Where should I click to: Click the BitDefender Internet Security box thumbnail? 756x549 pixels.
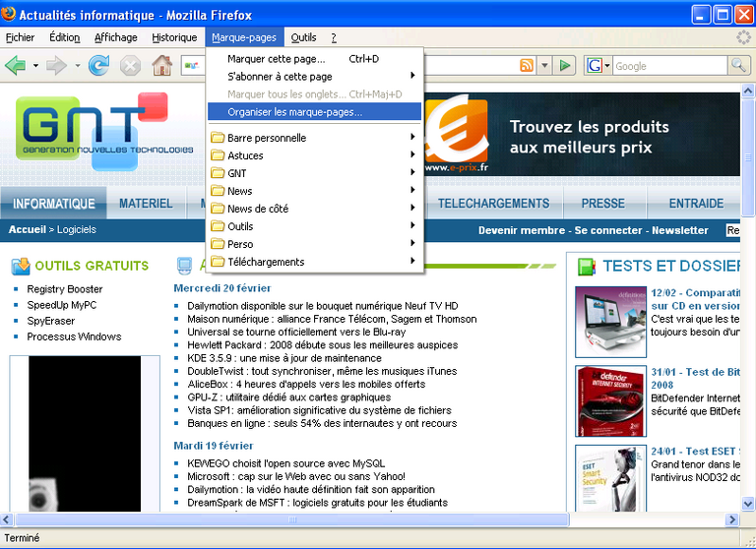(x=610, y=401)
